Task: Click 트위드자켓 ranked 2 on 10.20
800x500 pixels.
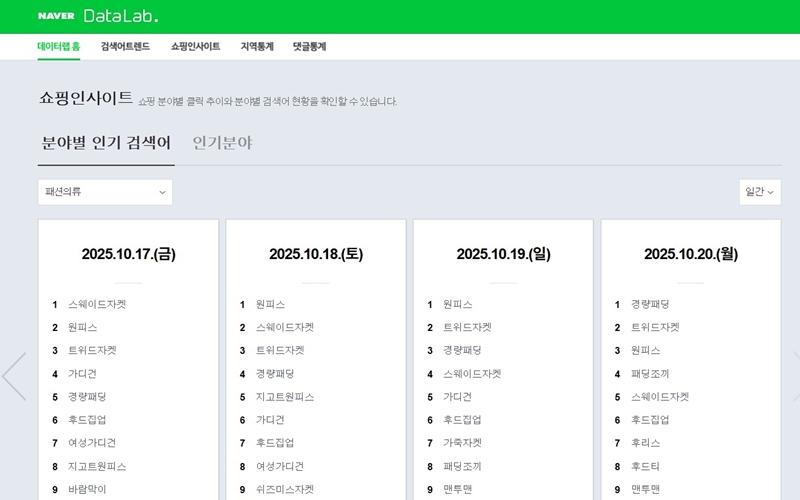Action: (655, 328)
